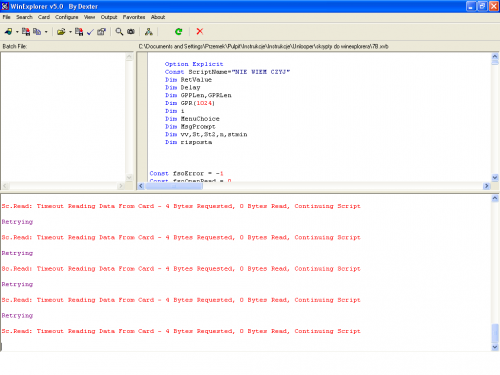Click the first 'Retrying' output line
500x375 pixels.
tap(17, 222)
